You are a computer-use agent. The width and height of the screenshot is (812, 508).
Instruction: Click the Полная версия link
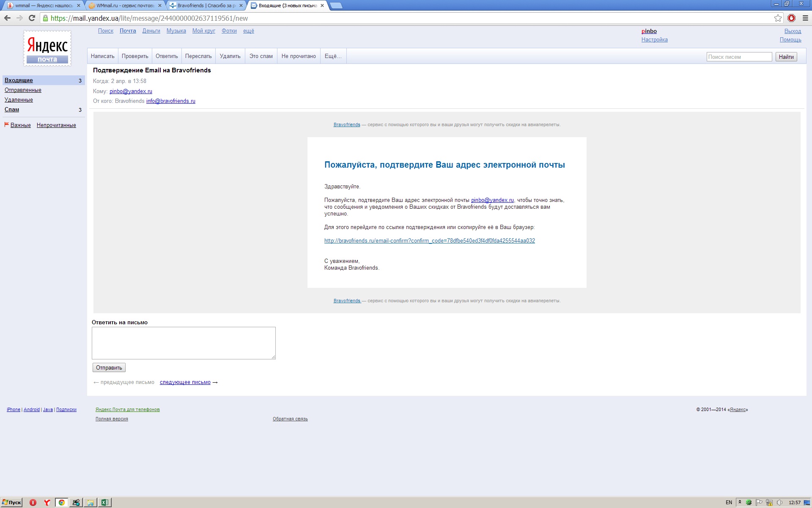point(112,419)
